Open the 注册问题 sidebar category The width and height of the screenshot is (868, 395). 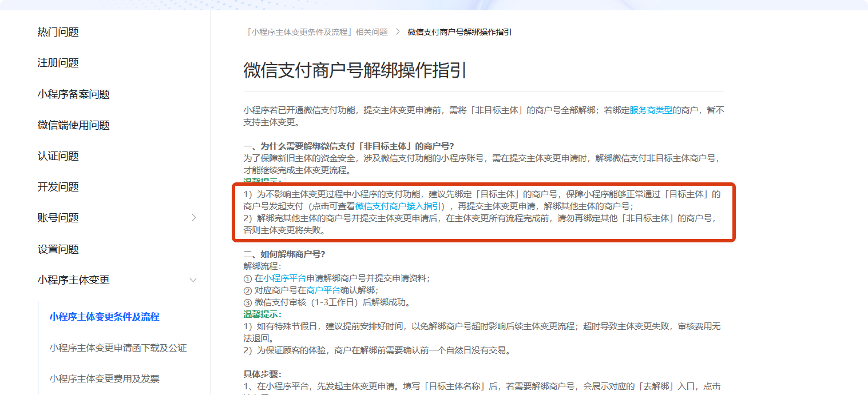(58, 63)
